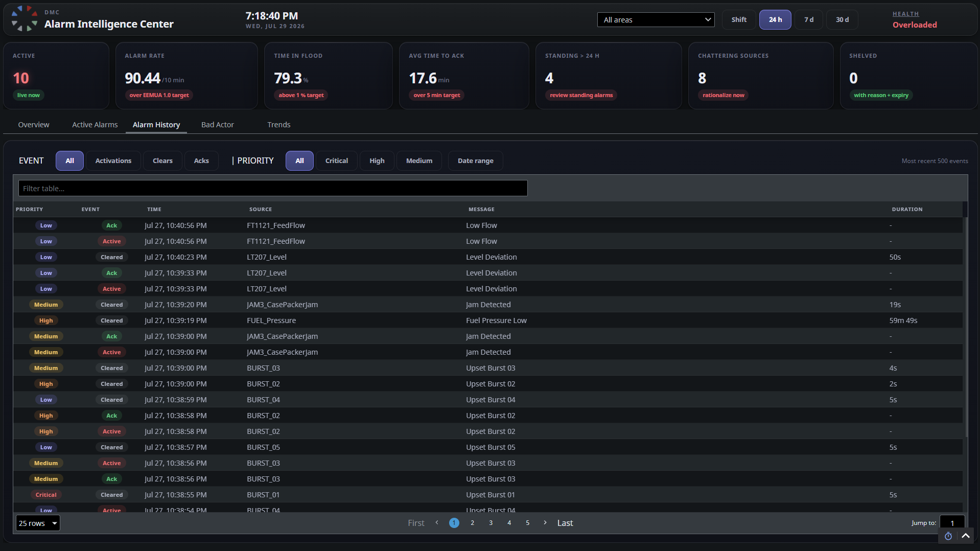Go to the next page arrow
This screenshot has width=980, height=551.
(x=545, y=522)
